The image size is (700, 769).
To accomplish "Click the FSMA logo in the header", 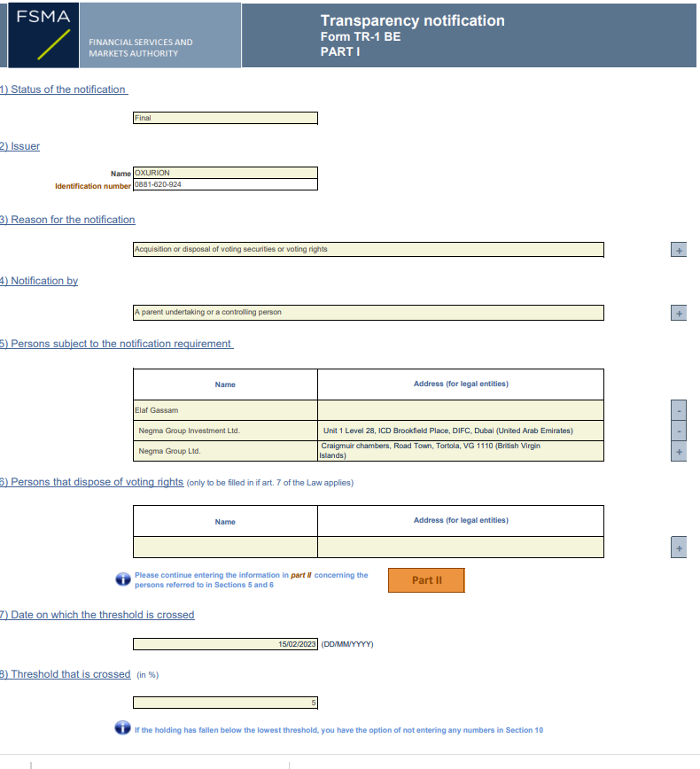I will tap(44, 35).
